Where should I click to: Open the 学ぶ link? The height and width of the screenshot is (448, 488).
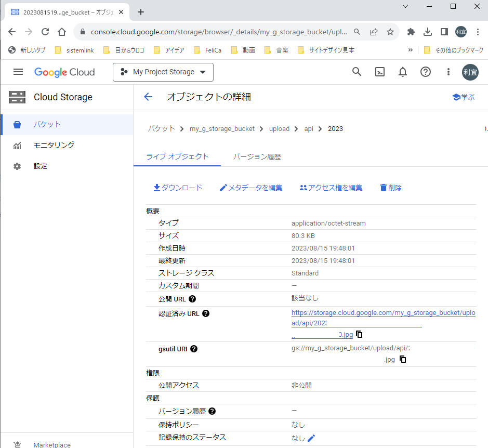click(463, 97)
